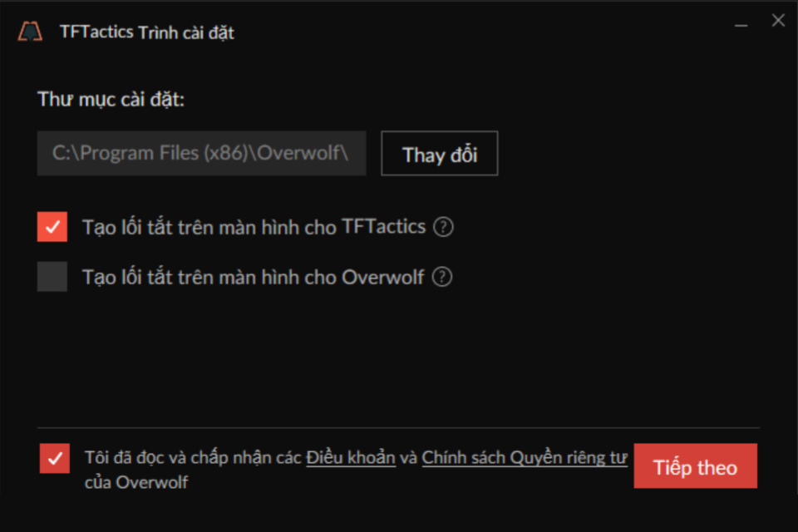798x532 pixels.
Task: Untick the terms and privacy acceptance checkbox
Action: click(x=55, y=458)
